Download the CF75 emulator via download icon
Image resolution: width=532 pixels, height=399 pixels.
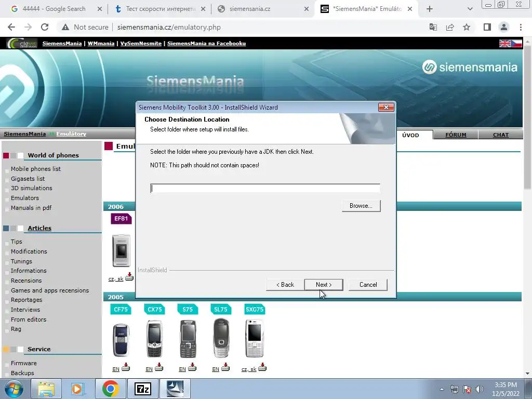[x=126, y=367]
